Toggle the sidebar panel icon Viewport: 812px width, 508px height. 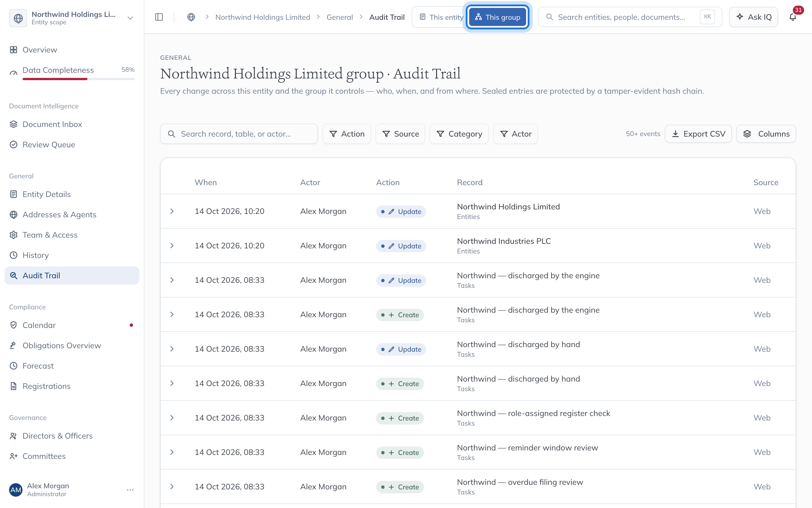[159, 17]
